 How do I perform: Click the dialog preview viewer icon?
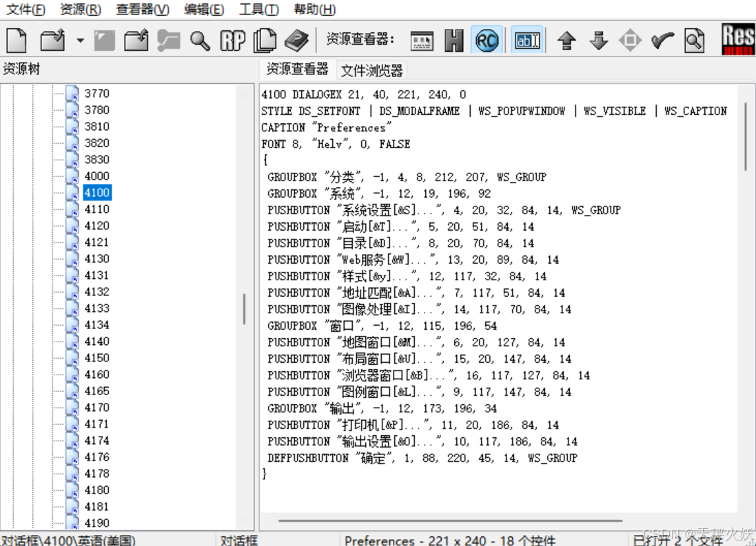422,40
